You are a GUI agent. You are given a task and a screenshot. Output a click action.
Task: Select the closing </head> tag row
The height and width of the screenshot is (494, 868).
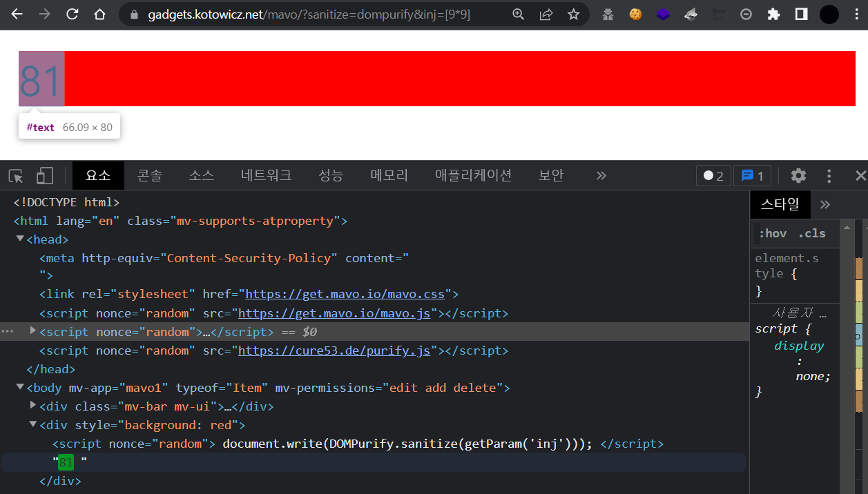tap(50, 369)
